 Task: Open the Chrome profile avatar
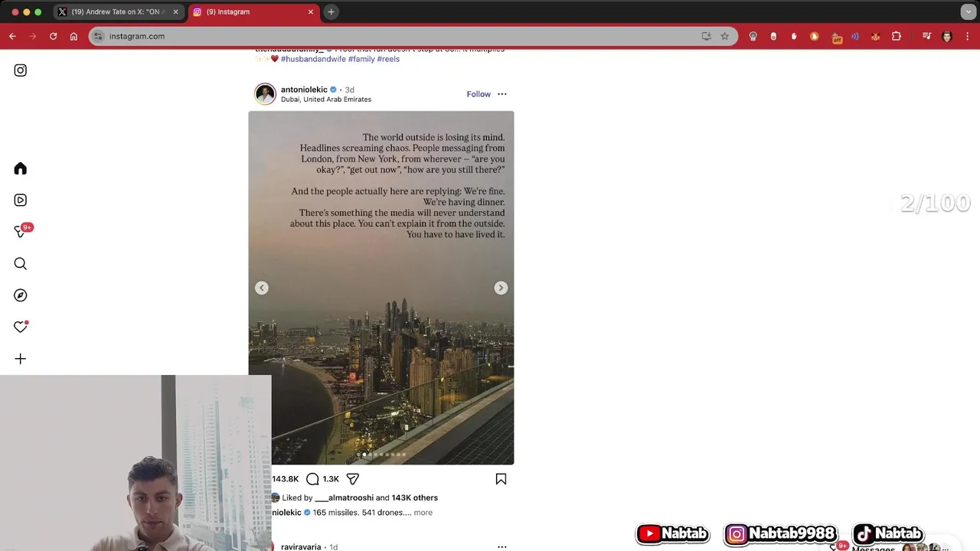coord(947,36)
